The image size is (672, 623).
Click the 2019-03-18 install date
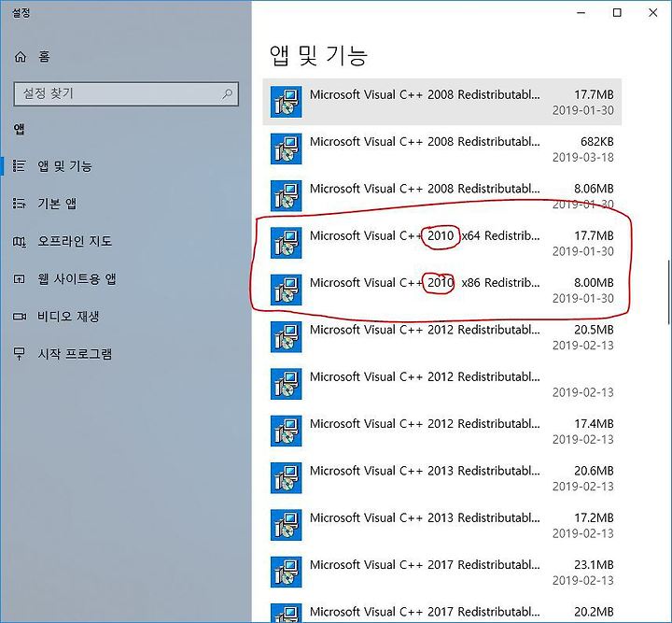click(x=582, y=157)
